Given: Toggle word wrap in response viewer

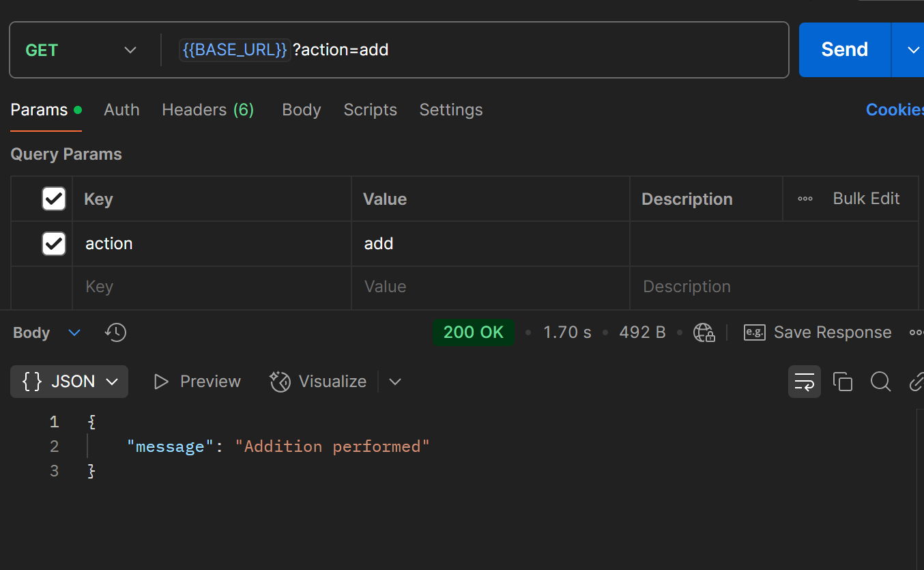Looking at the screenshot, I should 805,382.
